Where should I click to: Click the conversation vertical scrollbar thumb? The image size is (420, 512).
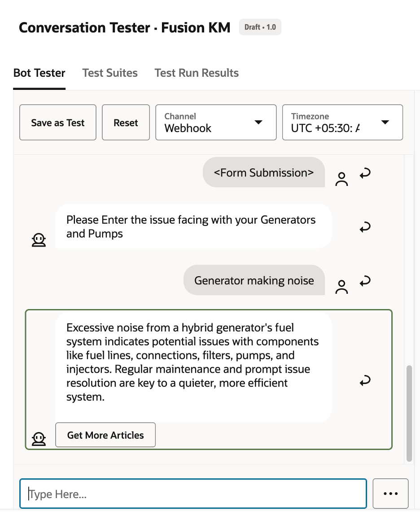tap(409, 413)
